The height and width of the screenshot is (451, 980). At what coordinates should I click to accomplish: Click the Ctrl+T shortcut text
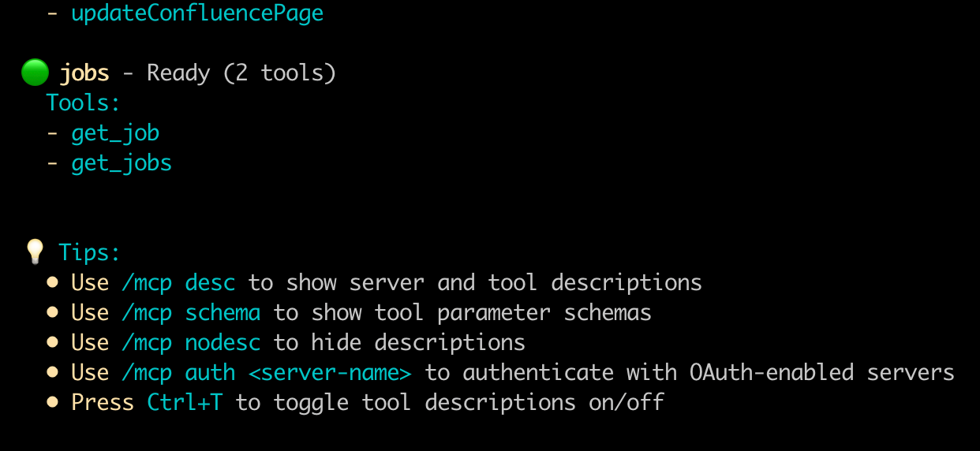pos(185,402)
